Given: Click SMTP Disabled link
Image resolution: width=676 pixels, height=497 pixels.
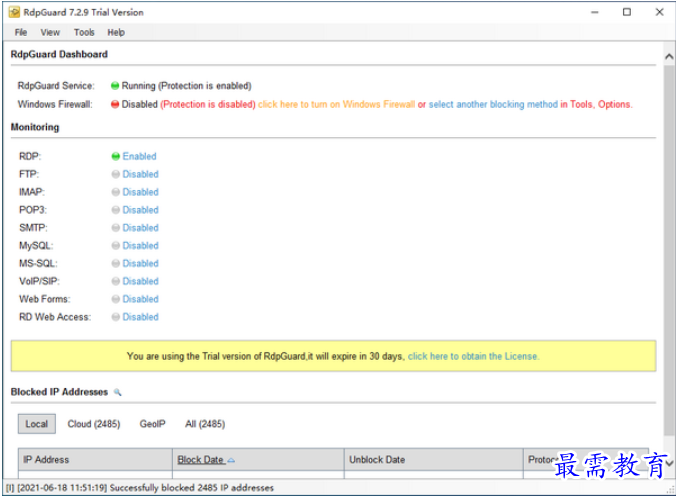Looking at the screenshot, I should click(x=141, y=228).
